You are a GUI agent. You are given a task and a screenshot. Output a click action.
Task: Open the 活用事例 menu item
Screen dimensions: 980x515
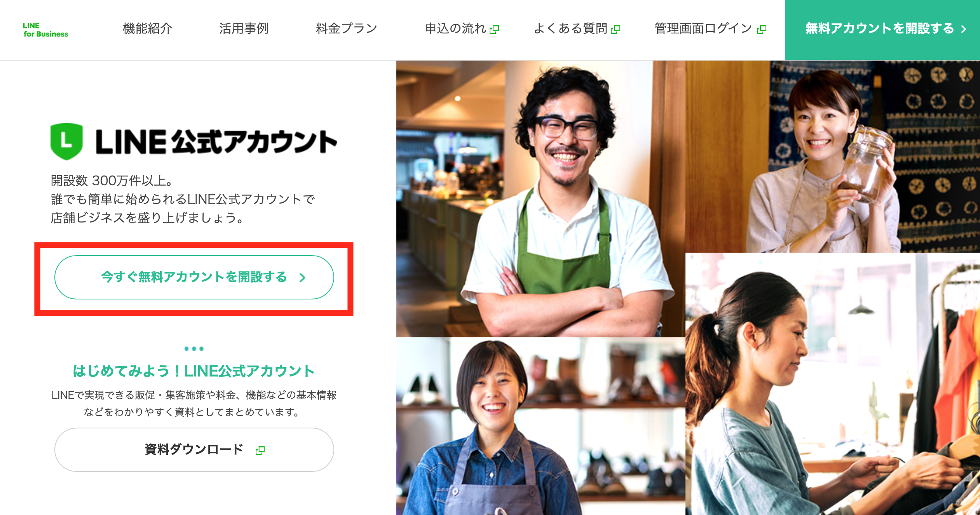point(244,28)
